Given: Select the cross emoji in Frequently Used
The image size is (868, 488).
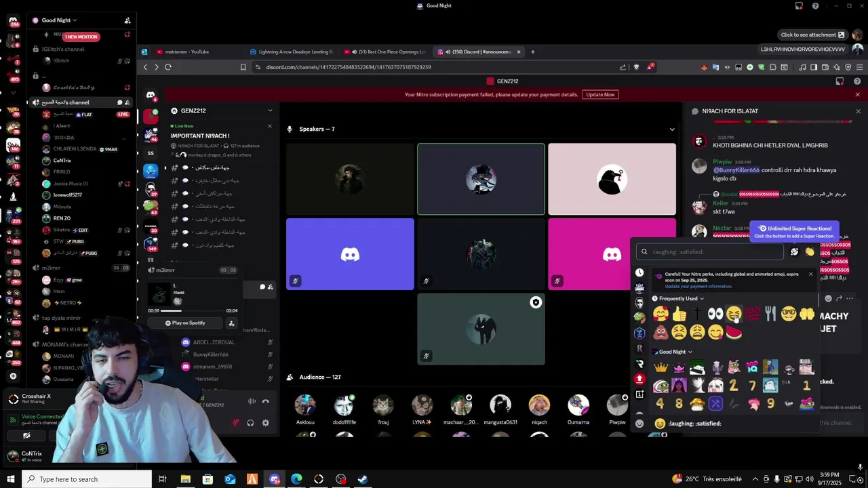Looking at the screenshot, I should pos(697,314).
